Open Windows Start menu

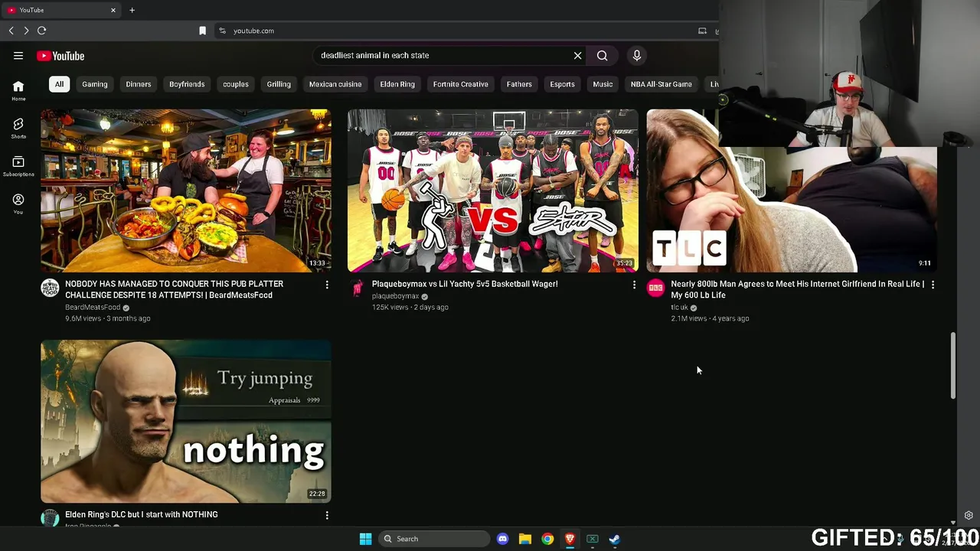[365, 539]
